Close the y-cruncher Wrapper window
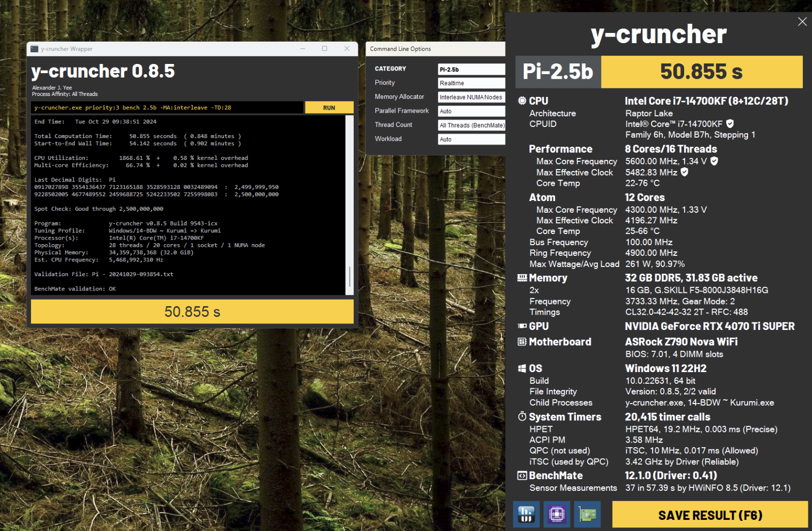Image resolution: width=812 pixels, height=531 pixels. [347, 49]
